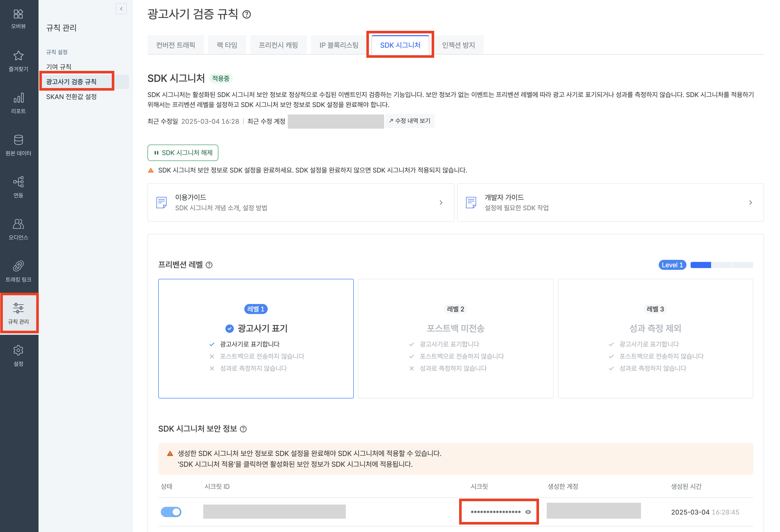Click the SDK 시그니처 해제 button
780x532 pixels.
[x=183, y=153]
